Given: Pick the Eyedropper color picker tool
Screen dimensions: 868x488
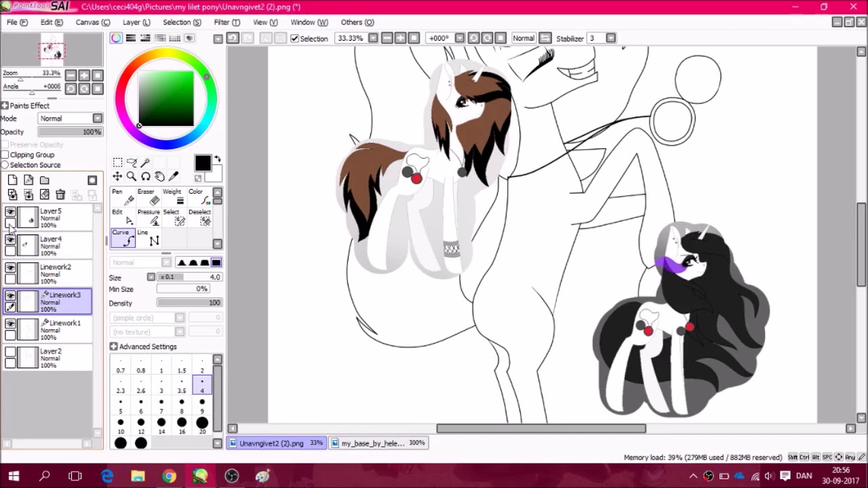Looking at the screenshot, I should [x=174, y=177].
